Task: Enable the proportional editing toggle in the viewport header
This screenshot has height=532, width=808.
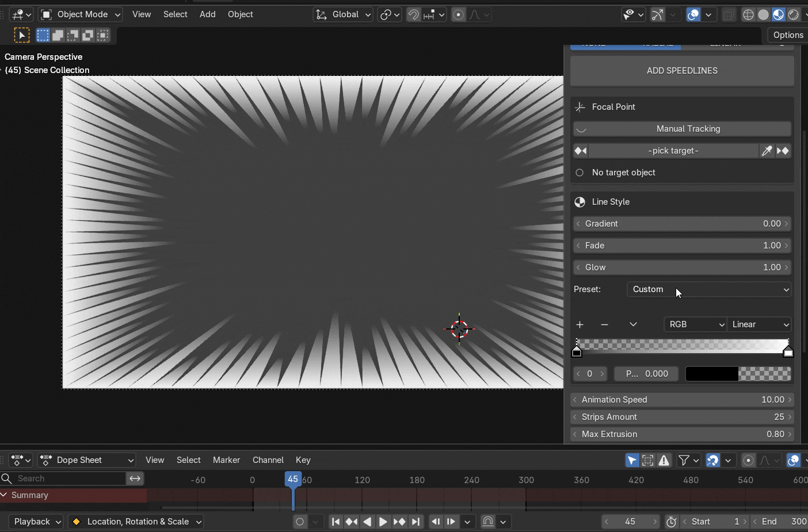Action: click(x=458, y=14)
